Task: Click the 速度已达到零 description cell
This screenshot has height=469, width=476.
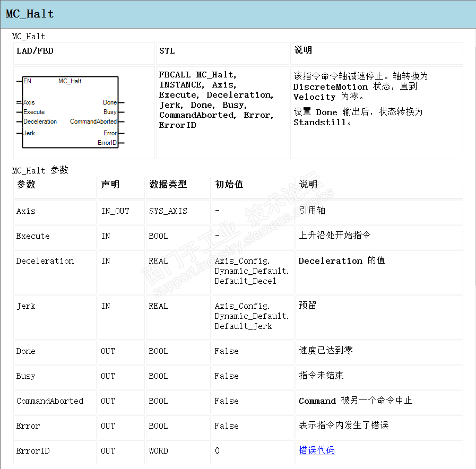Action: tap(379, 352)
